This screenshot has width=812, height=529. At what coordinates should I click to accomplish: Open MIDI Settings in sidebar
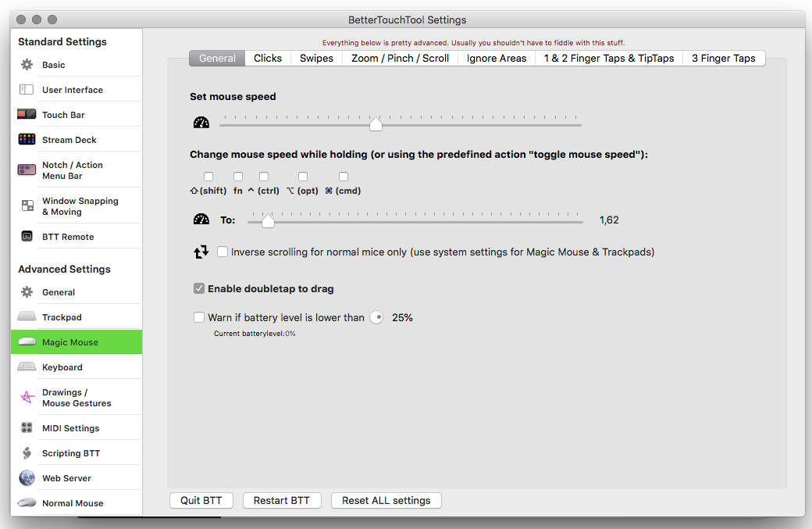pyautogui.click(x=77, y=428)
